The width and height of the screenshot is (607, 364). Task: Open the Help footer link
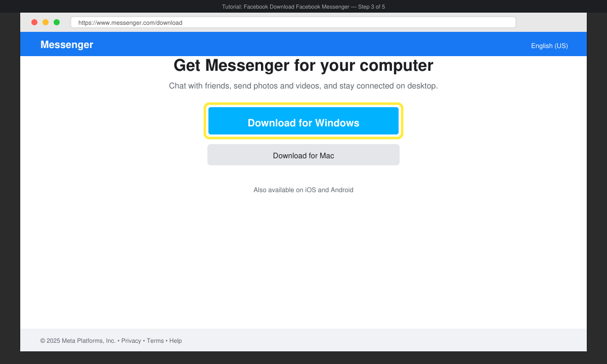(176, 341)
